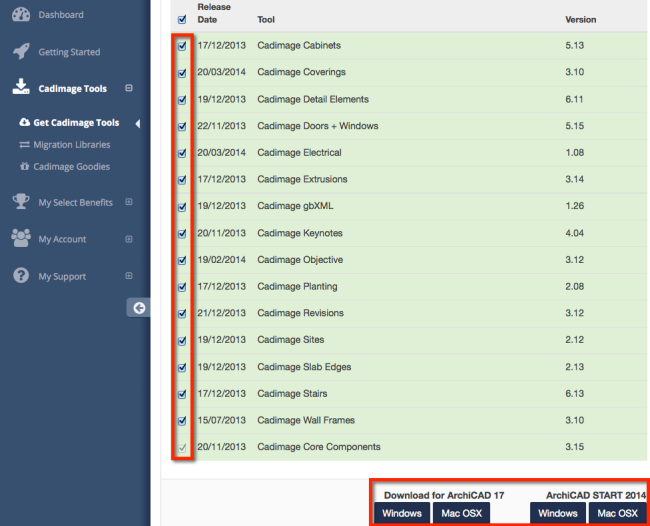Click the 21/12/2013 date for Revisions
This screenshot has height=526, width=650.
[x=221, y=313]
